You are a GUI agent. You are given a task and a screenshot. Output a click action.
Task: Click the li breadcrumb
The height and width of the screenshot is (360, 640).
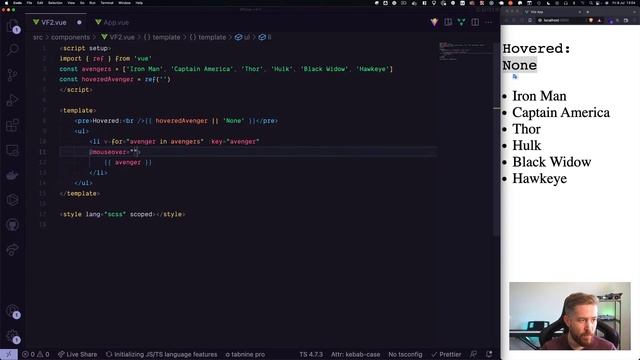click(265, 37)
